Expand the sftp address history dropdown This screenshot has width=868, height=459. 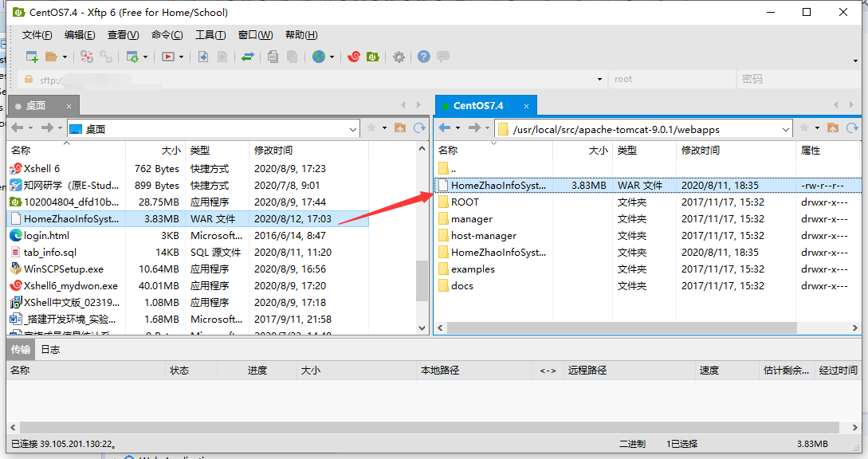(x=599, y=79)
